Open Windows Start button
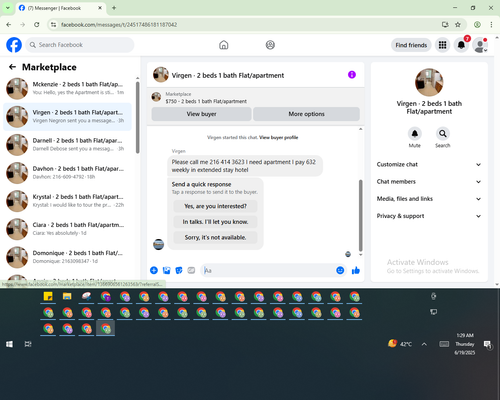Viewport: 500px width, 400px height. click(x=9, y=344)
